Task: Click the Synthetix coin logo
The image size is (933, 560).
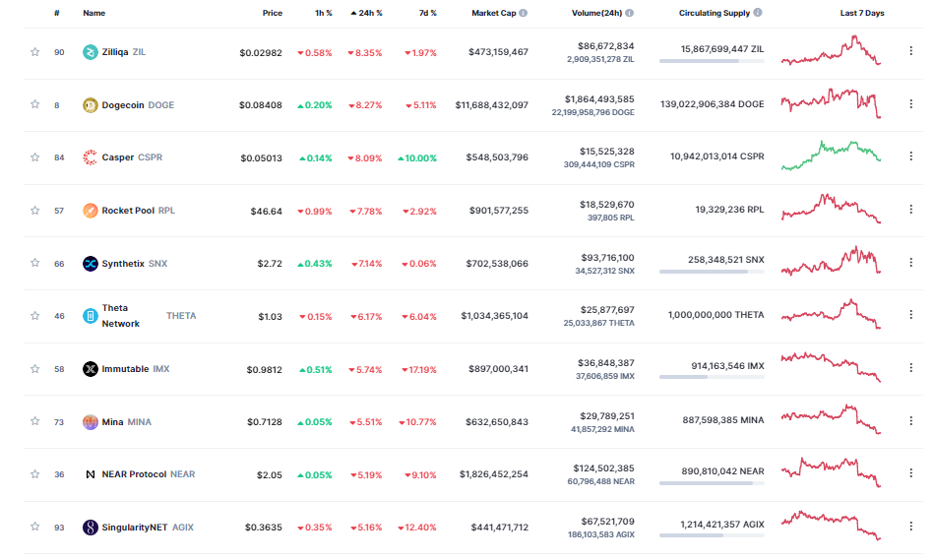Action: [x=90, y=264]
